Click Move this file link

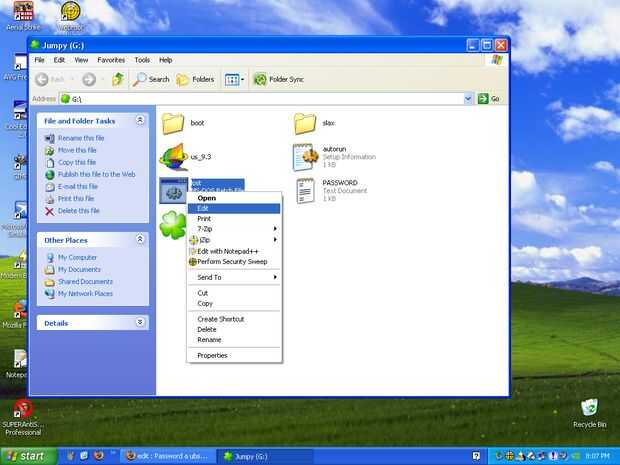pyautogui.click(x=77, y=150)
